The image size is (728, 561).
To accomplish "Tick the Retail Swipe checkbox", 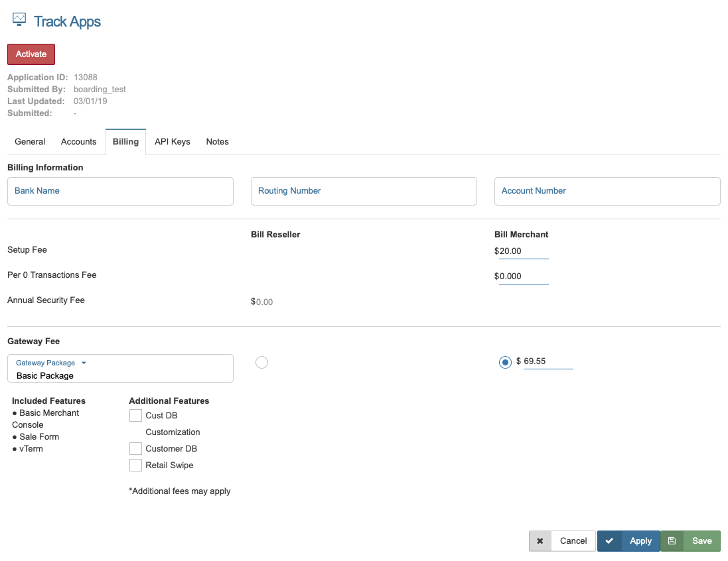I will (x=135, y=466).
